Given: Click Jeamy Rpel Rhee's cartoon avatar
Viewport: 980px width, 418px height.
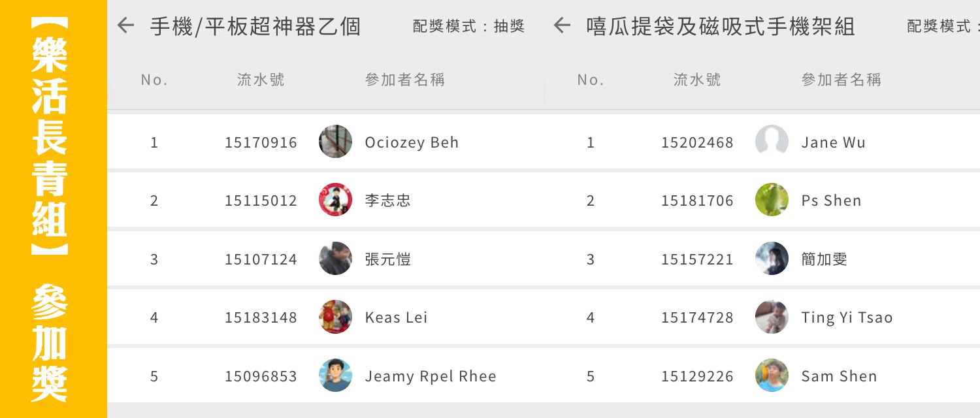Looking at the screenshot, I should (x=335, y=376).
